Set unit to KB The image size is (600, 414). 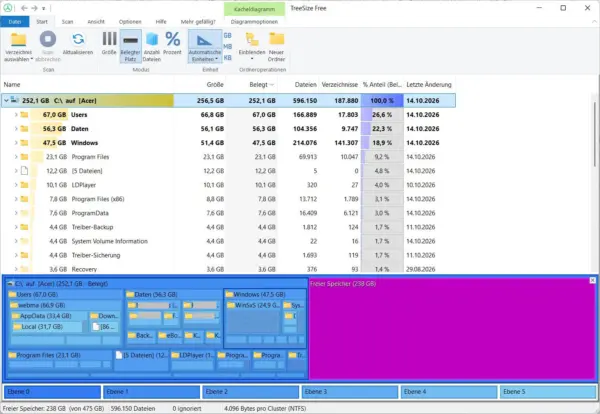click(x=228, y=58)
